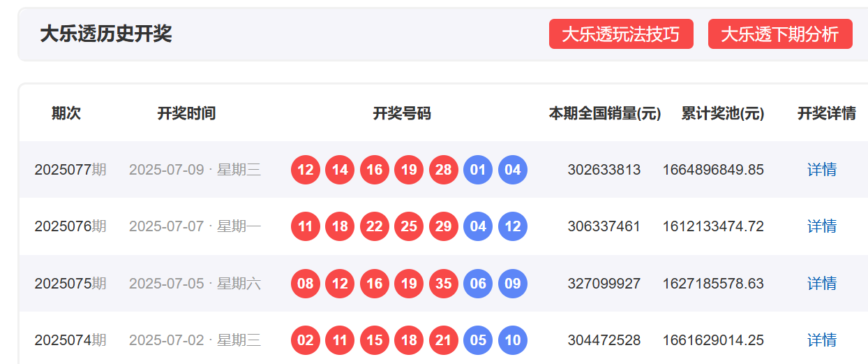The height and width of the screenshot is (364, 868).
Task: Open 详情 link for draw 2025075期
Action: pyautogui.click(x=822, y=284)
